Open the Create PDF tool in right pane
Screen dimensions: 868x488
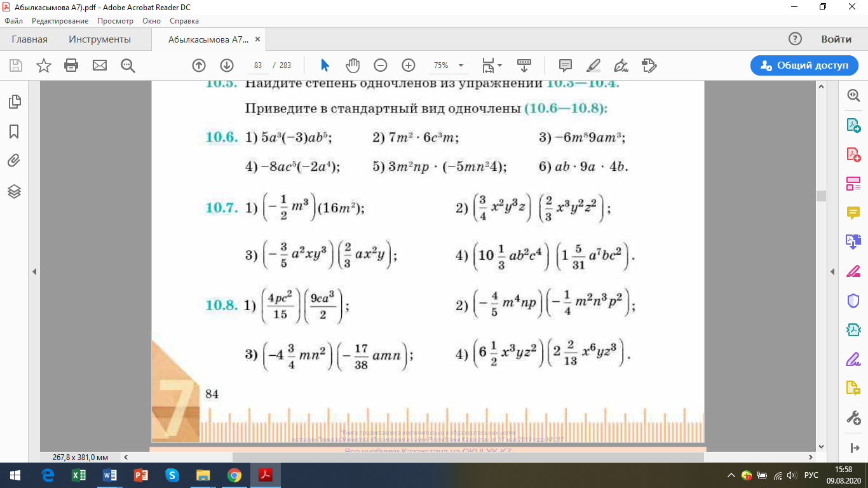[853, 154]
